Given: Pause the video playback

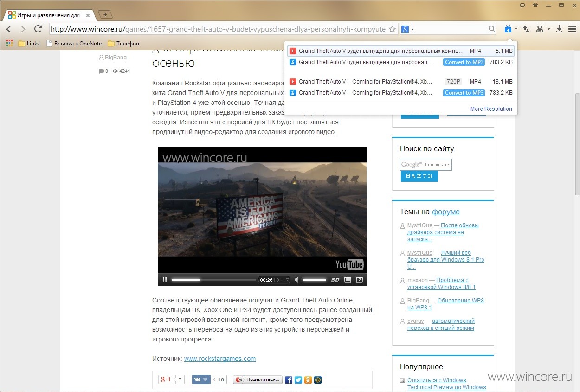Looking at the screenshot, I should coord(164,279).
